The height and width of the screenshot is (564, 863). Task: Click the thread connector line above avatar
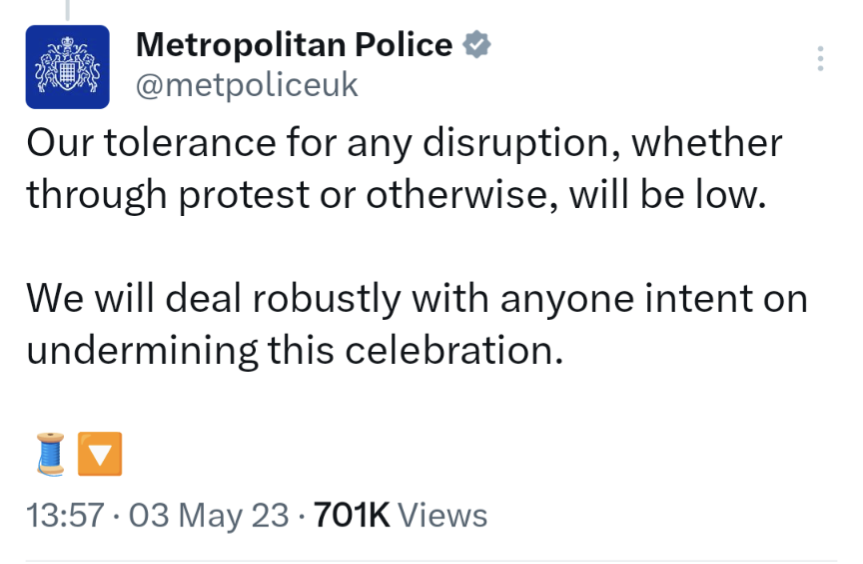pyautogui.click(x=67, y=10)
